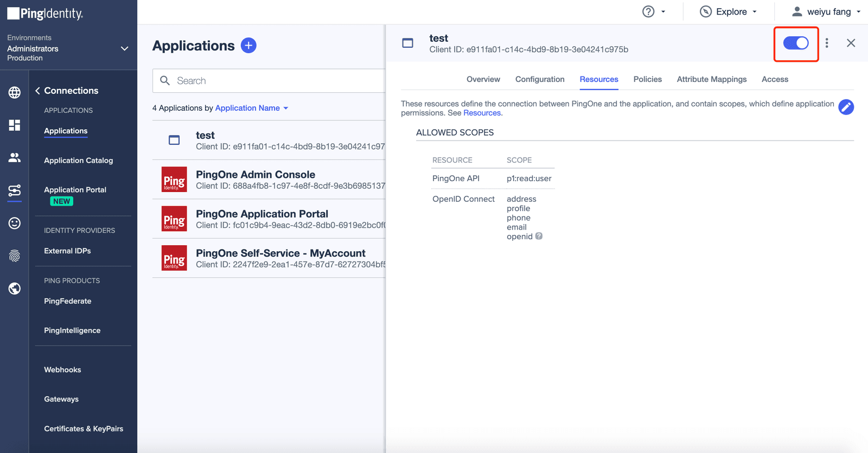This screenshot has height=453, width=868.
Task: Select the PingOne Admin Console row
Action: coord(269,179)
